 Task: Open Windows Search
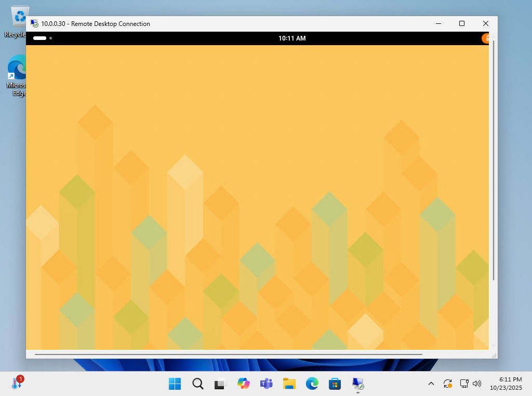point(197,384)
